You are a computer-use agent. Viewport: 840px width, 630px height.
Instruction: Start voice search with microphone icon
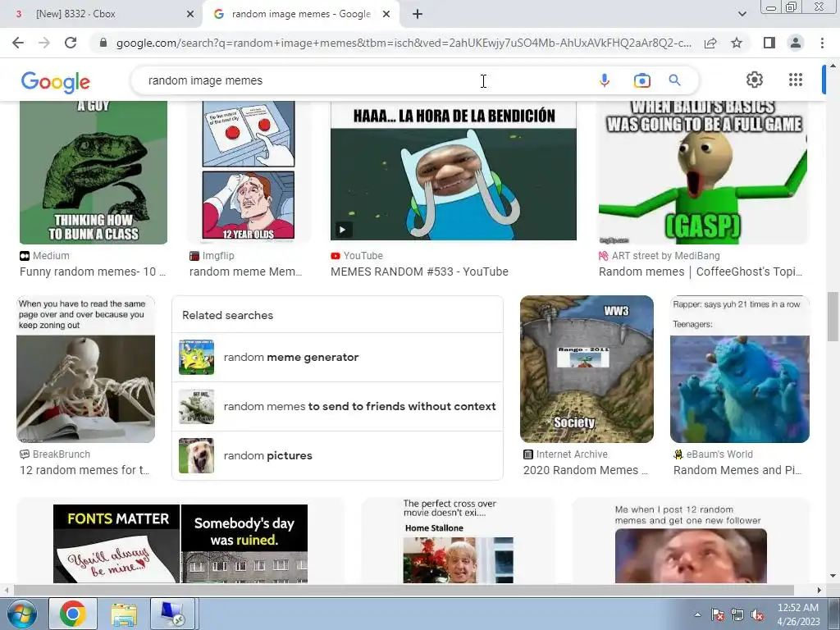(x=605, y=80)
